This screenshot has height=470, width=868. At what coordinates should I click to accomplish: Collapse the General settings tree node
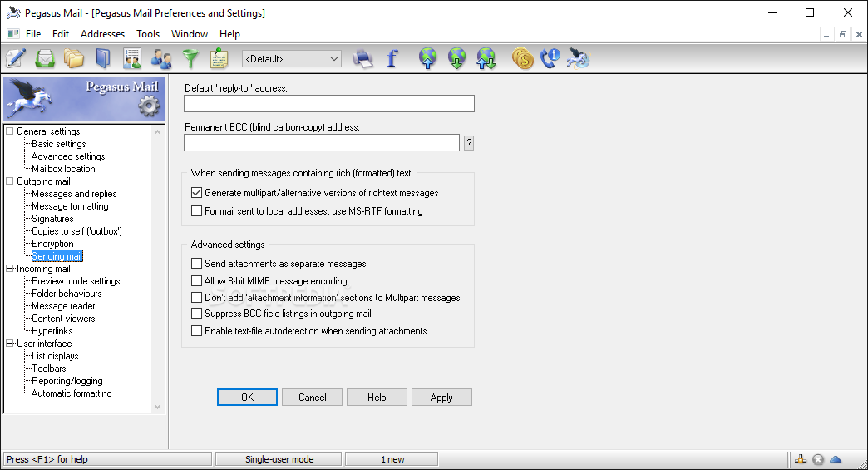coord(9,131)
